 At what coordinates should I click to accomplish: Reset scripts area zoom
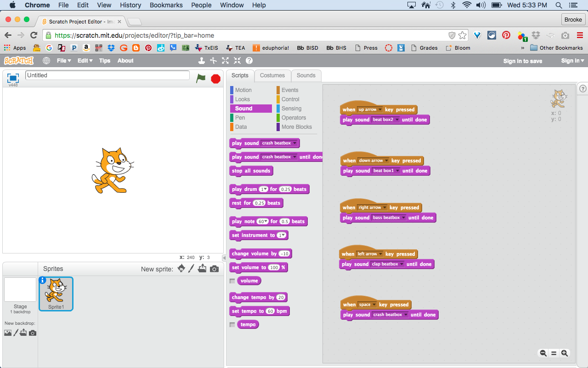pyautogui.click(x=554, y=353)
